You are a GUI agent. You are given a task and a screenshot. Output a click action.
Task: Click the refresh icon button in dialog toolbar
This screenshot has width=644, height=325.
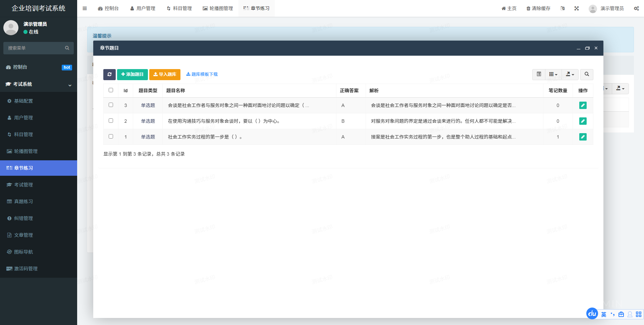[109, 74]
